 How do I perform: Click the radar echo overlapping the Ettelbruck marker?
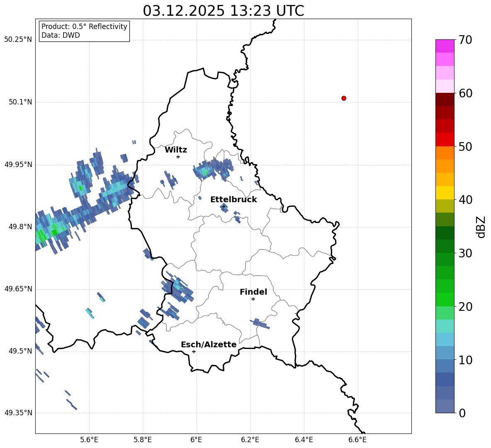click(224, 207)
